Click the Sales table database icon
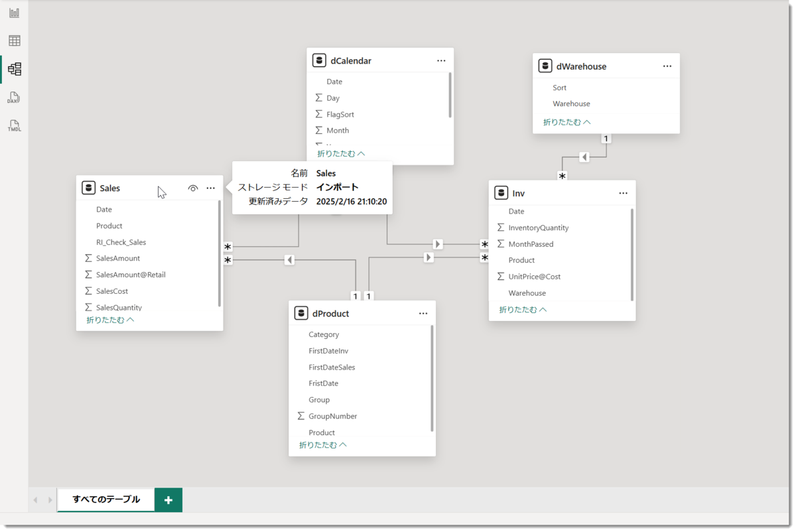This screenshot has width=796, height=532. pyautogui.click(x=88, y=188)
